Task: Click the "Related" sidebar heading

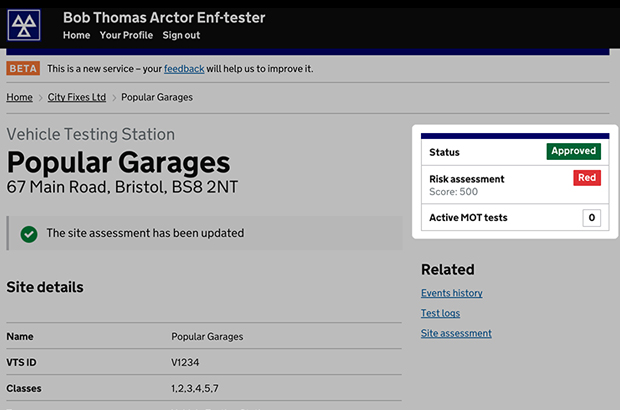Action: 448,270
